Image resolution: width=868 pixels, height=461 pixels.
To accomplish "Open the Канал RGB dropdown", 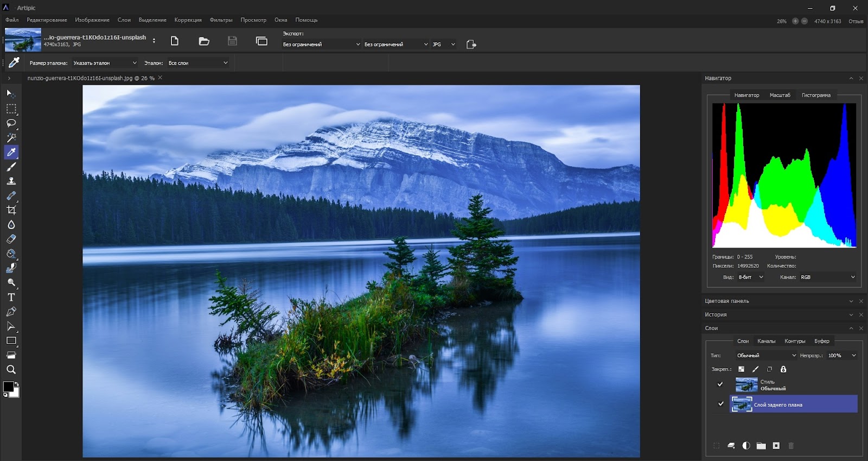I will coord(827,277).
